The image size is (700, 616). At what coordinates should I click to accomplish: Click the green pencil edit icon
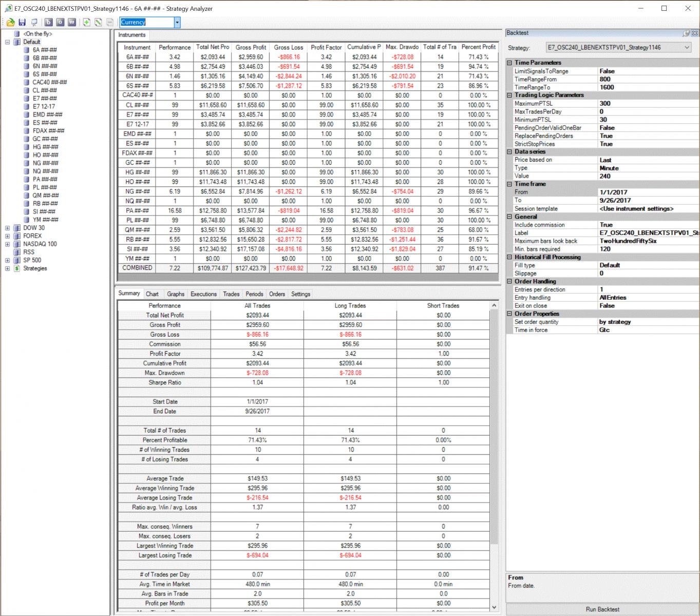coord(98,22)
